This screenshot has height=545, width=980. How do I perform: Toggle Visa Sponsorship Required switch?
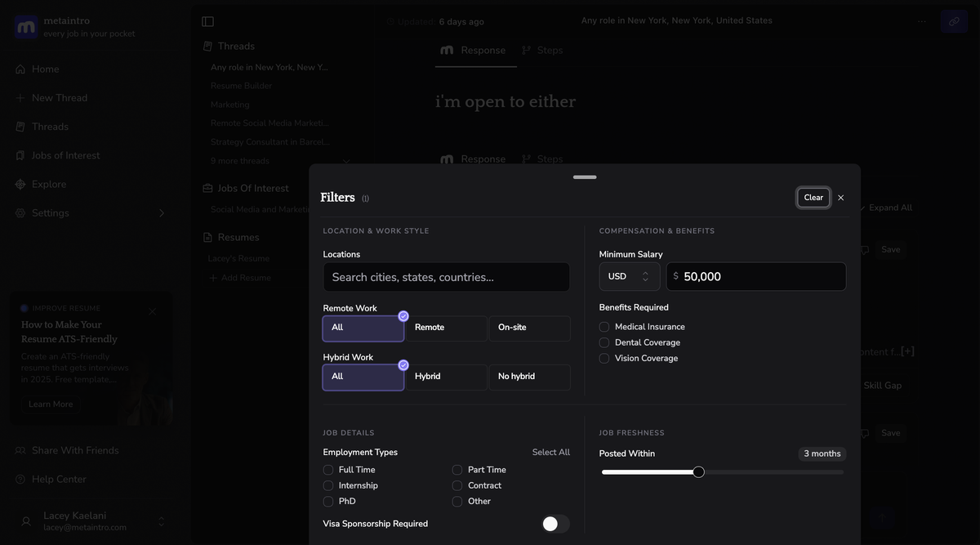point(556,524)
